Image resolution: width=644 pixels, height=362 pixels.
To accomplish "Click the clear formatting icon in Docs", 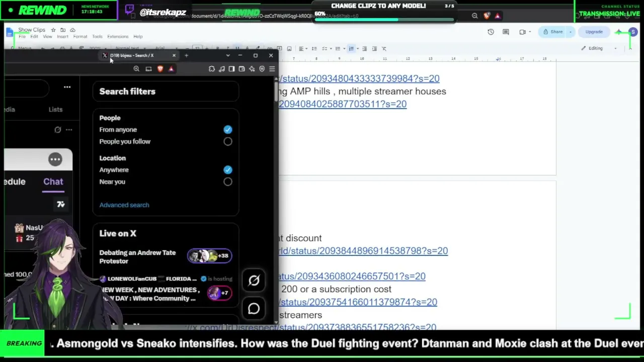I will click(x=384, y=49).
